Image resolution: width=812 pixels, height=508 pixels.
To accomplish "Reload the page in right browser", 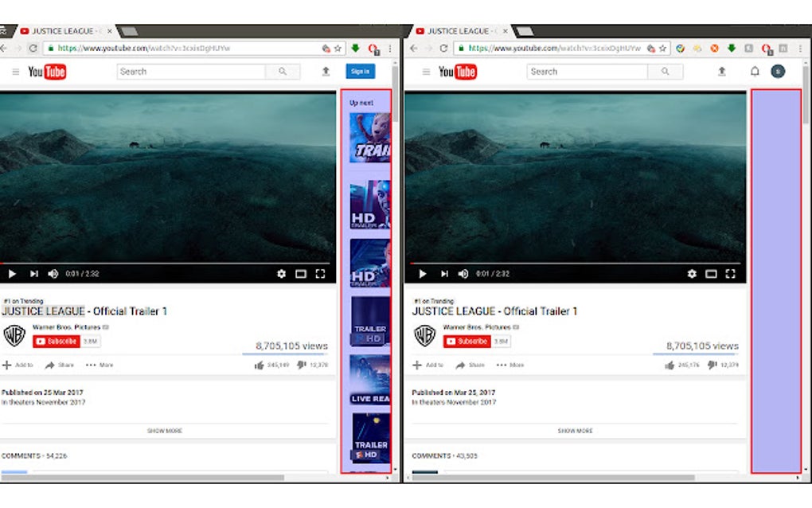I will 443,48.
